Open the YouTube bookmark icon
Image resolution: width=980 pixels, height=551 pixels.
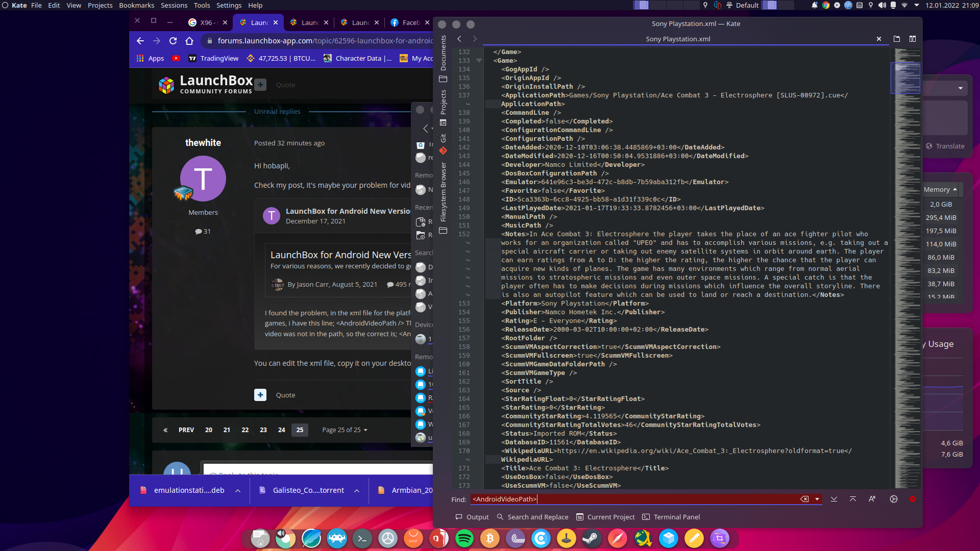[x=176, y=58]
